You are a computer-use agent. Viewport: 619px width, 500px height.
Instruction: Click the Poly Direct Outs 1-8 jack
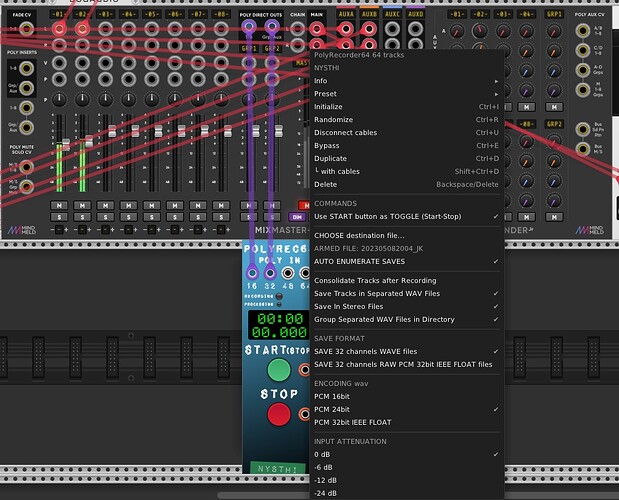click(249, 27)
